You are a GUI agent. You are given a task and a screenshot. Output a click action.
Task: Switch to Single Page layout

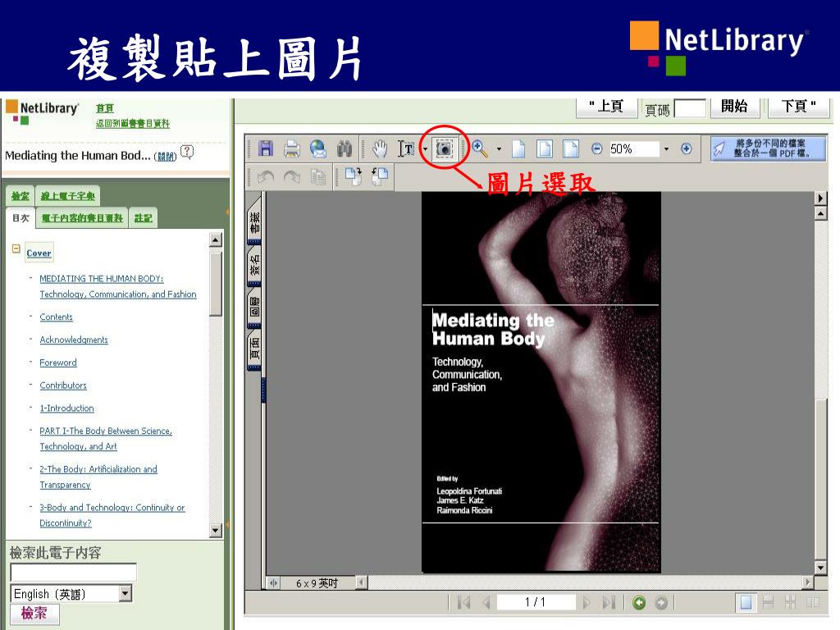746,603
